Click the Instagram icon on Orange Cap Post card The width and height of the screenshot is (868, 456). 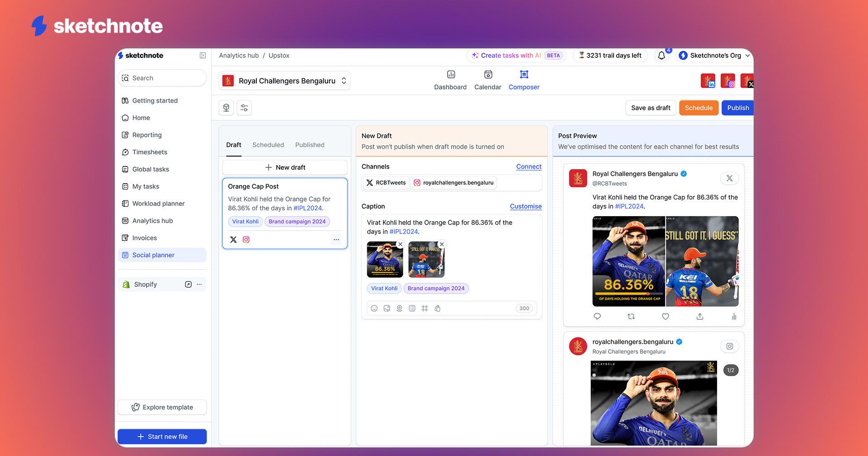246,240
